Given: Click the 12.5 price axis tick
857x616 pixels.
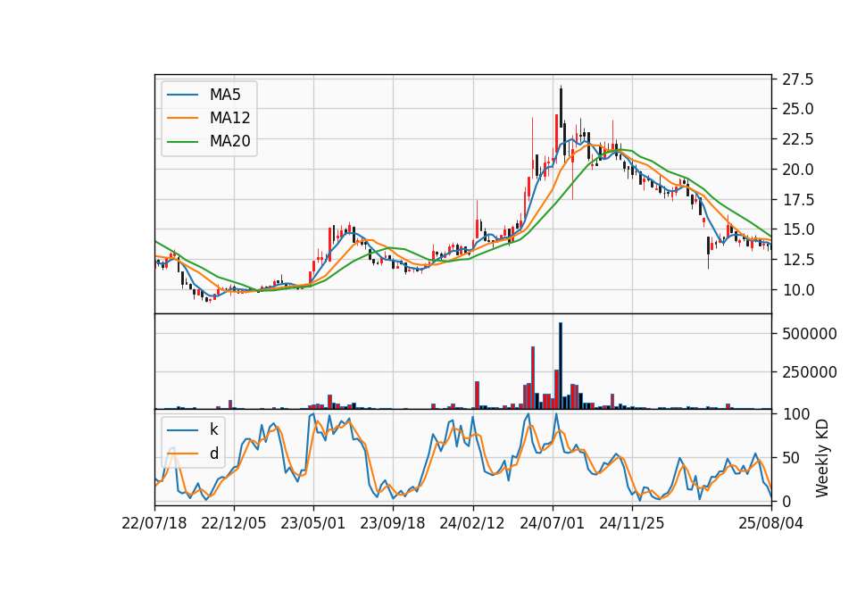Looking at the screenshot, I should coord(797,260).
